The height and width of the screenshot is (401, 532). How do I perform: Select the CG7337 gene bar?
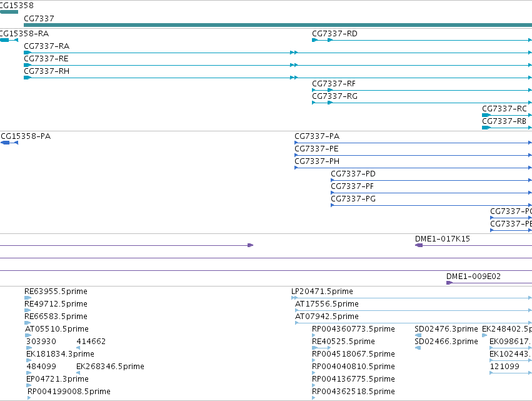coord(278,25)
